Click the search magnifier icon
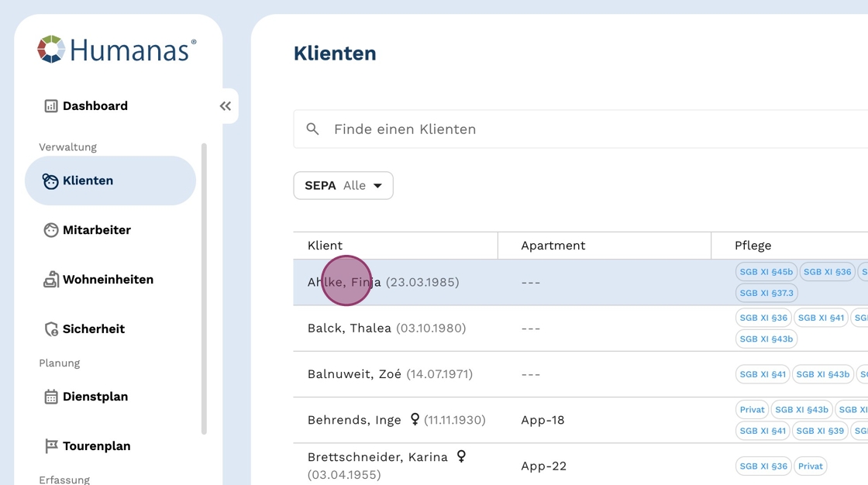Image resolution: width=868 pixels, height=485 pixels. pos(313,129)
